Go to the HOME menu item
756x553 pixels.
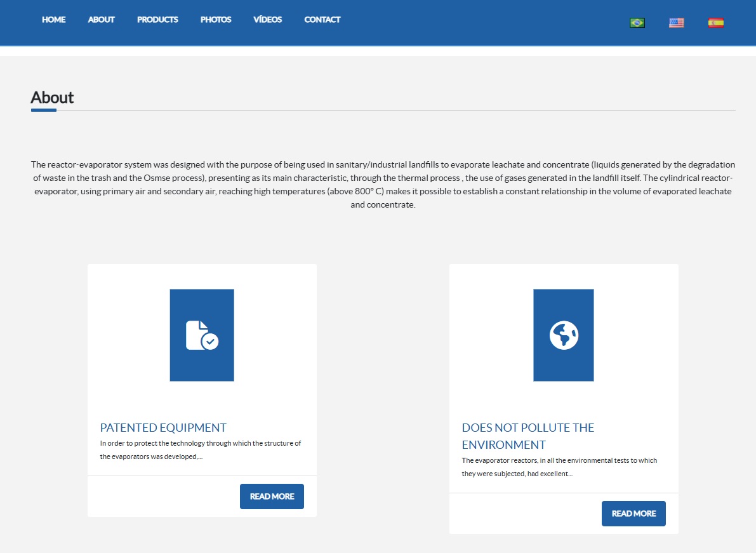[54, 20]
